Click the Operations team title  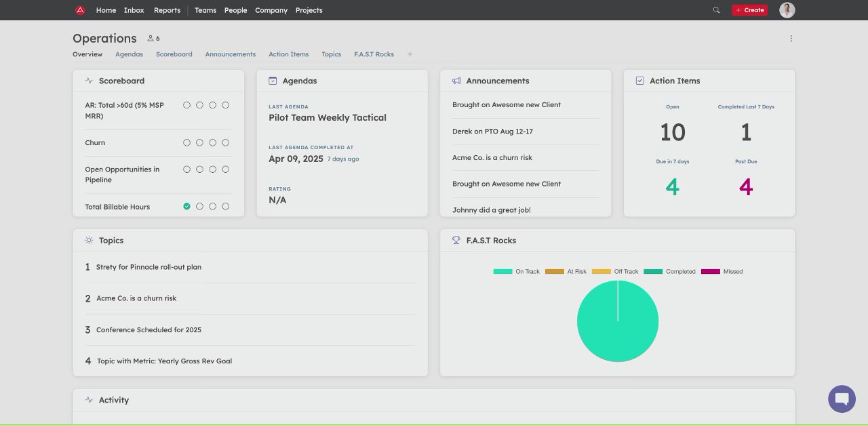pos(104,39)
